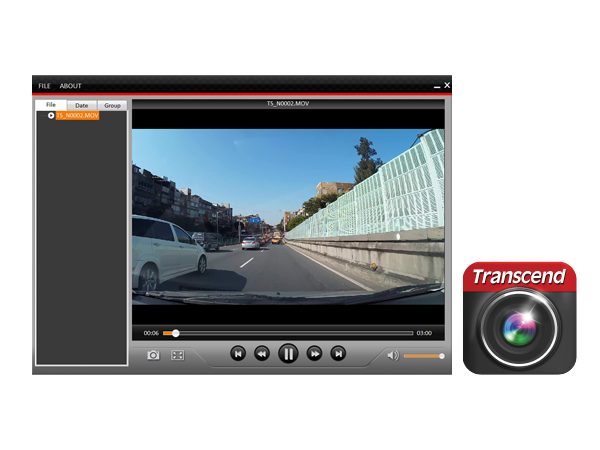Open the FILE menu
Viewport: 600px width, 450px height.
tap(44, 86)
